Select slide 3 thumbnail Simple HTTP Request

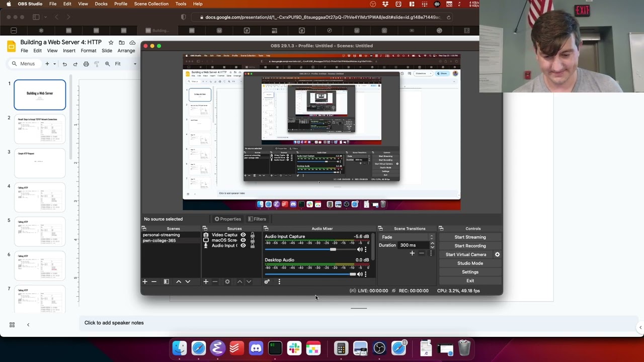tap(40, 163)
